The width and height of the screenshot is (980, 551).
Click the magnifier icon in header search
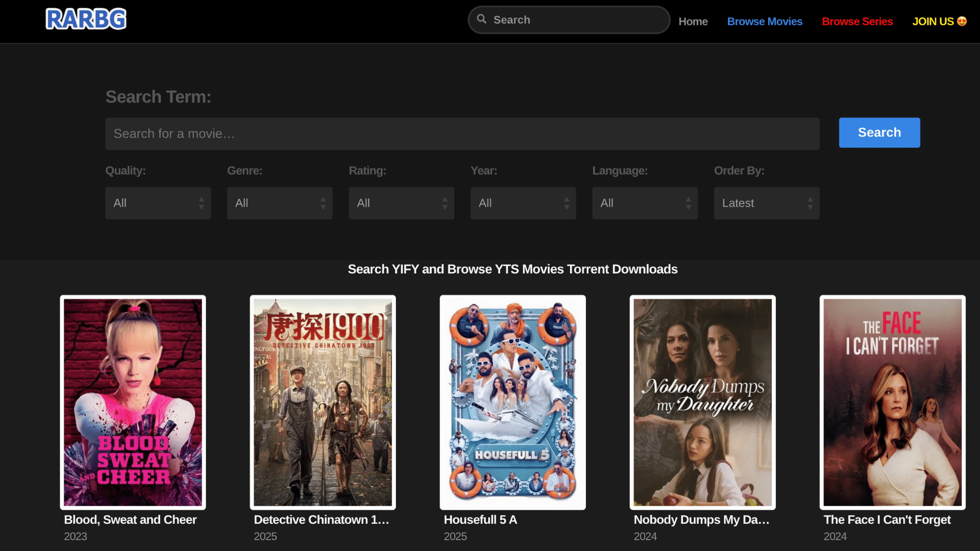[481, 19]
